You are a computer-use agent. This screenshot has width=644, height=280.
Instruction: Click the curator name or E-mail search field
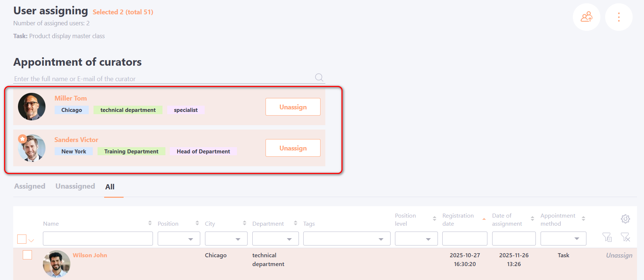(x=161, y=79)
